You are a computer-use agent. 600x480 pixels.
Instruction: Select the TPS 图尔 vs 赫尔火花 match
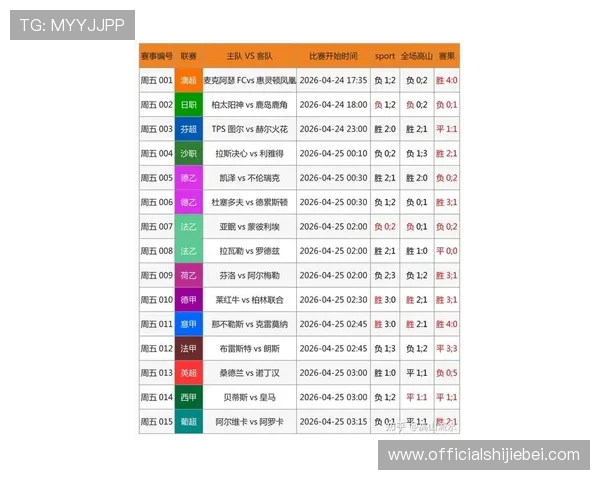249,129
